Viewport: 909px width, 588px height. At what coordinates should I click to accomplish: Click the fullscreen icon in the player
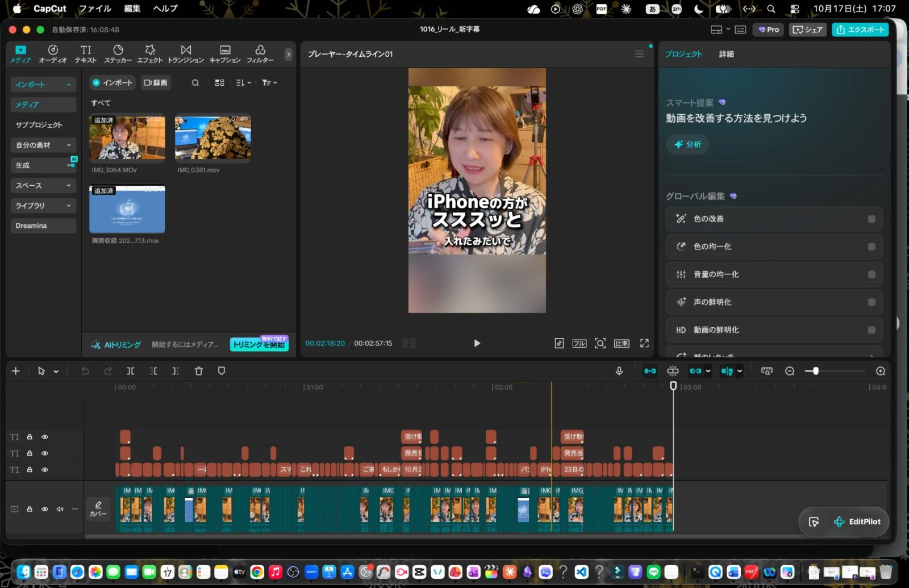(644, 343)
